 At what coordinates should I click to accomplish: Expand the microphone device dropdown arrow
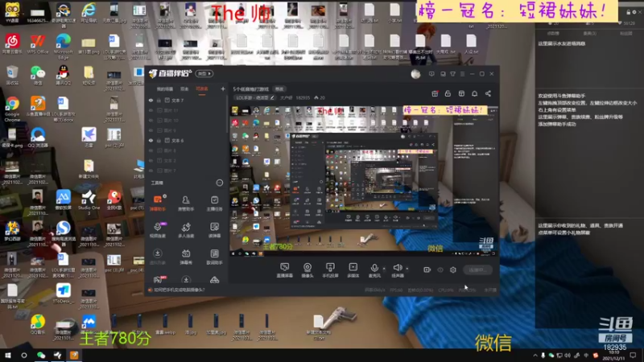[x=384, y=269]
